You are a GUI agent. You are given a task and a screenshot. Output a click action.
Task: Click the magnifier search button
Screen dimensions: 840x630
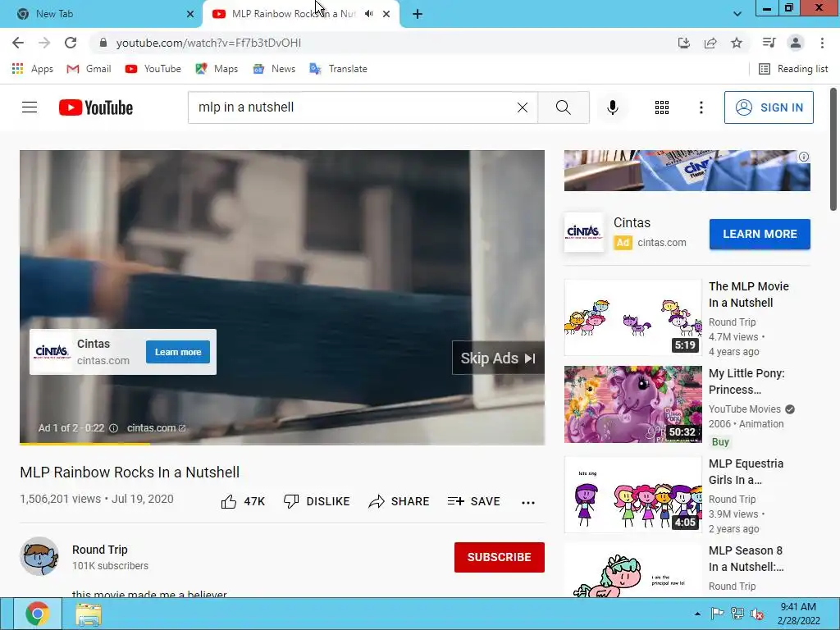point(563,107)
